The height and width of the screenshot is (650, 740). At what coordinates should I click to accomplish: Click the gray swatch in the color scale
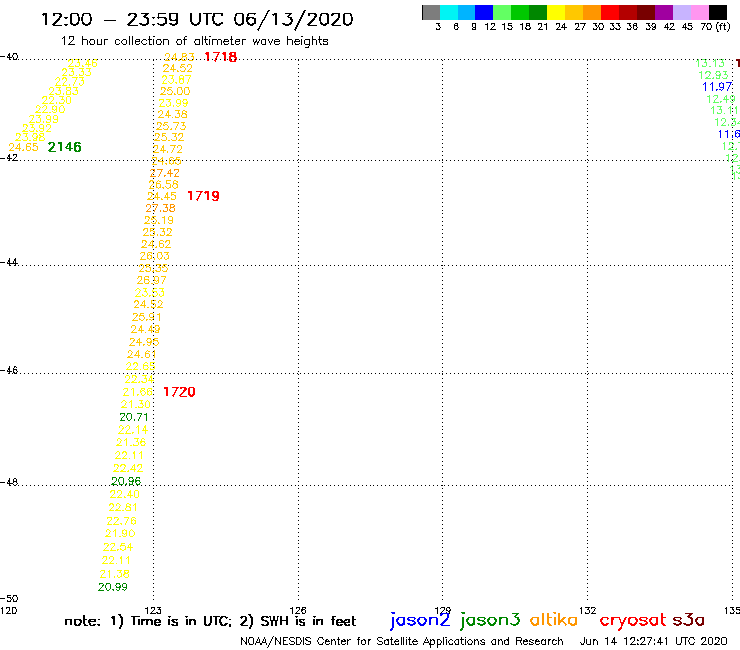(x=431, y=12)
